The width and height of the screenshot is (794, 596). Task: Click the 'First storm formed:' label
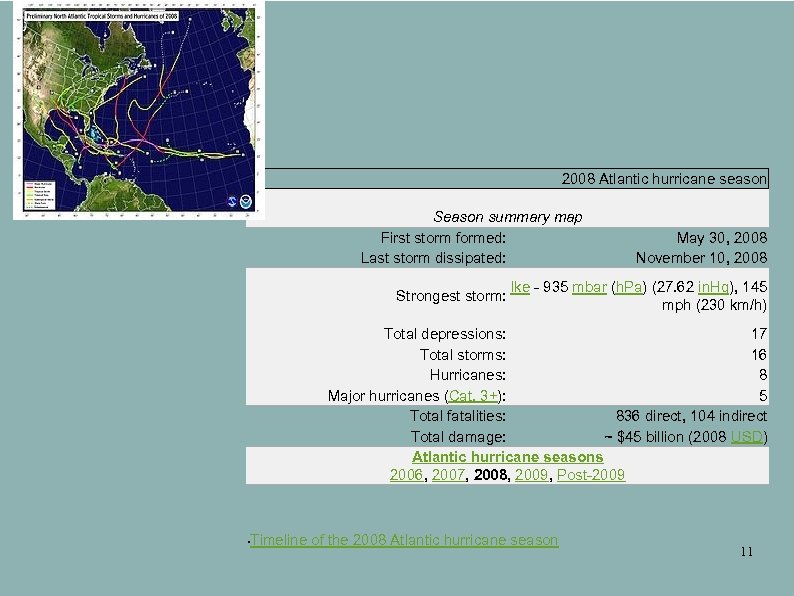443,237
